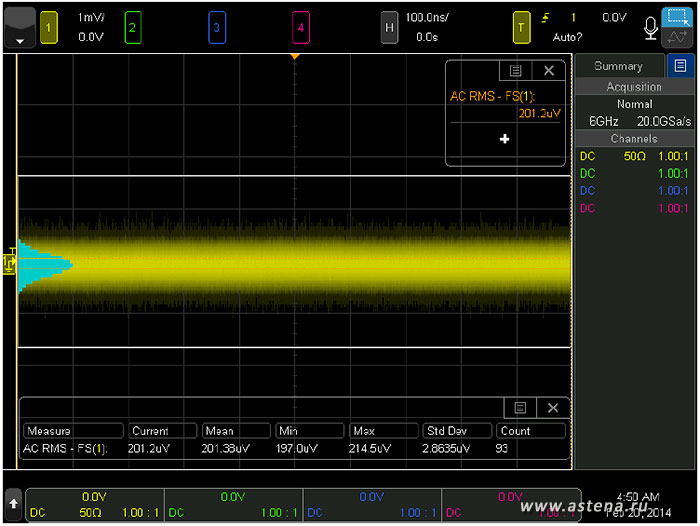Viewport: 700px width, 526px height.
Task: Open channel 2 settings in bottom bar
Action: click(x=233, y=505)
